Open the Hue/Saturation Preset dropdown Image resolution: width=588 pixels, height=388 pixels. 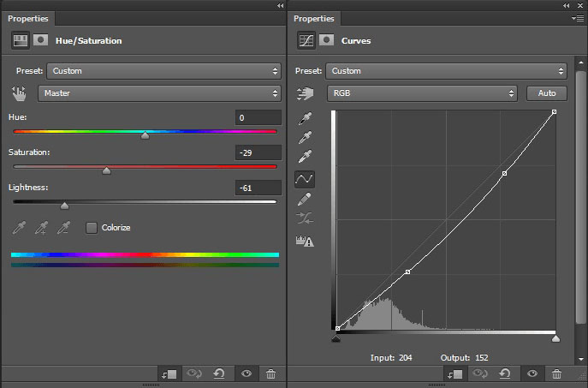pos(163,71)
